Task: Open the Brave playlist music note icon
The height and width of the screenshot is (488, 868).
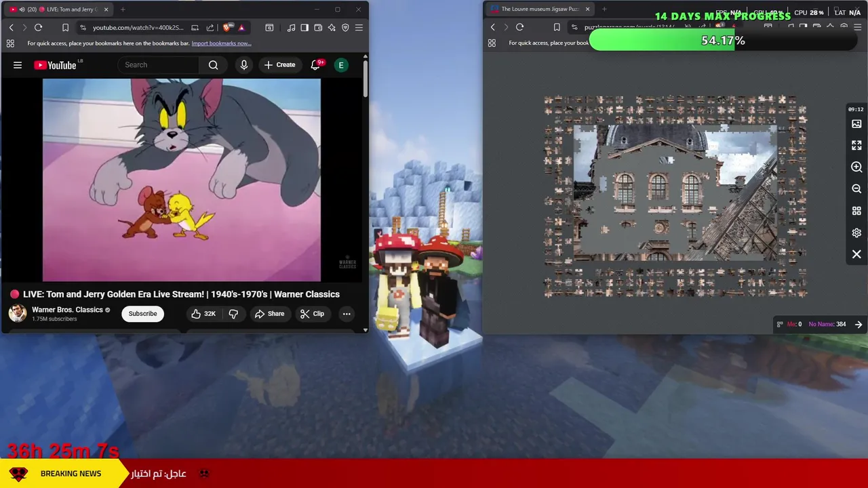Action: [x=291, y=28]
